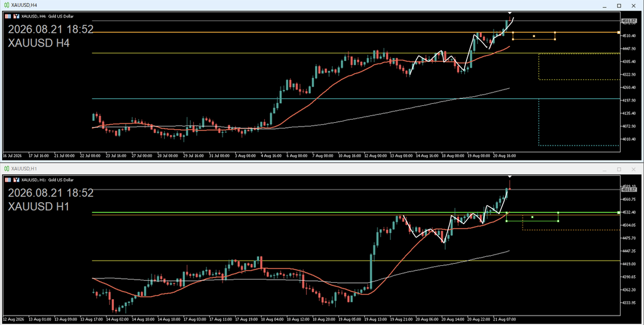644x325 pixels.
Task: Grab orange horizontal line handle at H4 right edge
Action: (x=619, y=33)
